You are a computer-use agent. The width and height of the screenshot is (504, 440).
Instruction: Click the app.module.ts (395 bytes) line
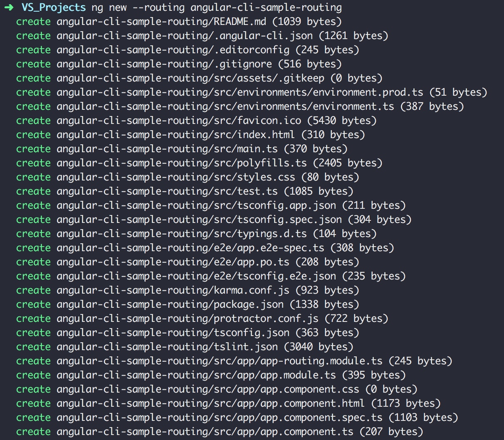coord(211,375)
